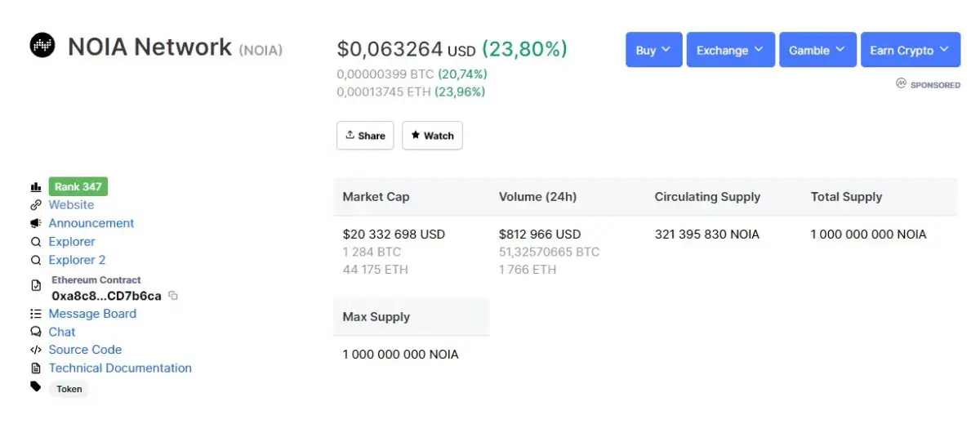
Task: Toggle Watch for NOIA Network
Action: [x=432, y=136]
